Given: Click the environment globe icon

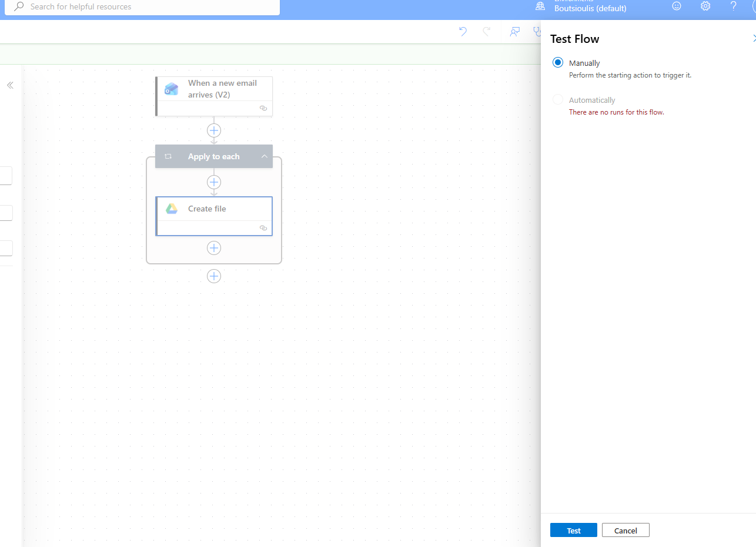Looking at the screenshot, I should pyautogui.click(x=540, y=6).
